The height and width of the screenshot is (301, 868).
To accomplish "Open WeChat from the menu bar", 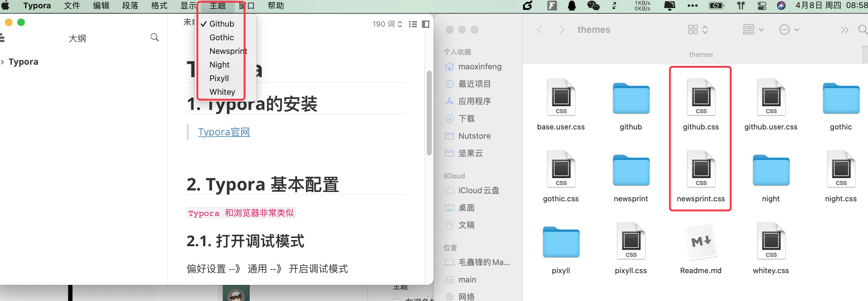I will click(593, 6).
